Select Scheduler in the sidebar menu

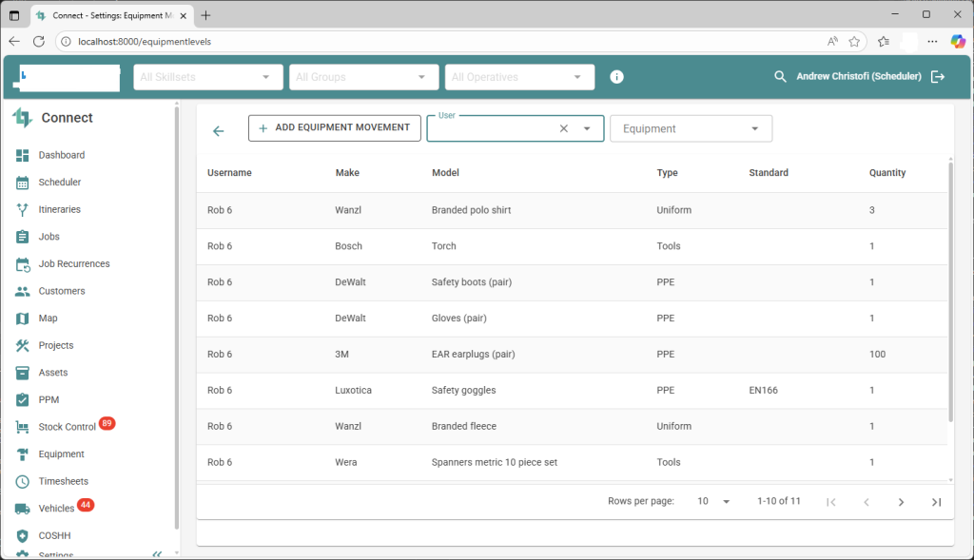click(60, 183)
